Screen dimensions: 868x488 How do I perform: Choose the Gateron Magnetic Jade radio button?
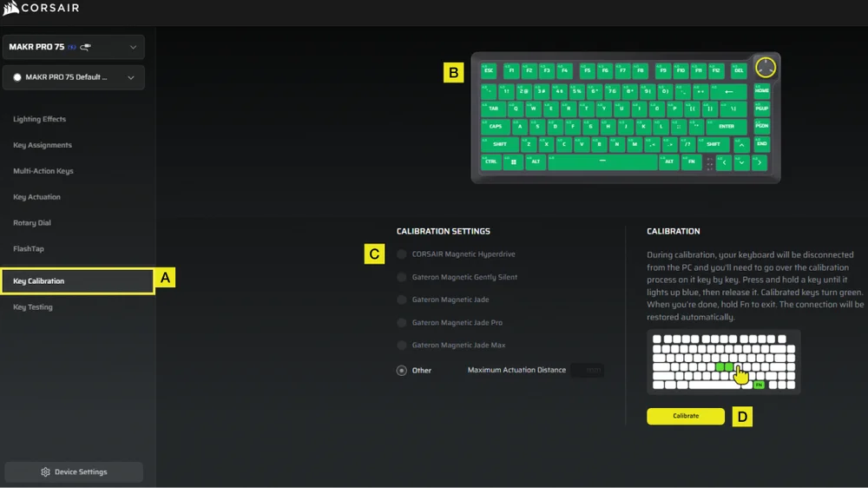tap(401, 300)
